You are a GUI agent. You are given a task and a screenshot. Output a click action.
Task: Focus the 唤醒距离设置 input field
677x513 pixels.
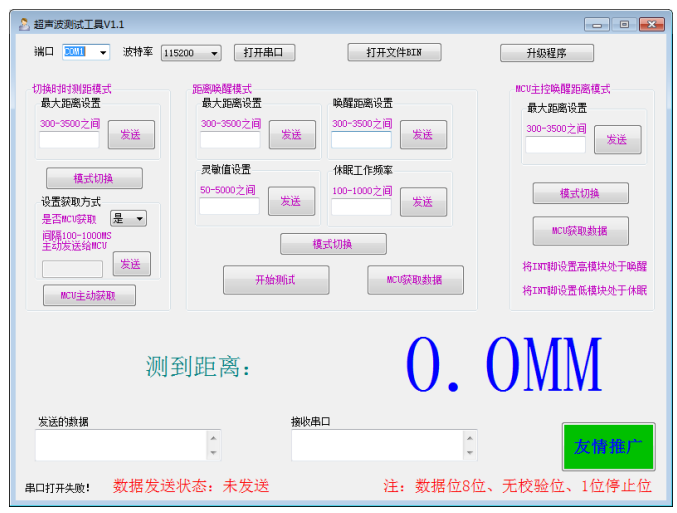[361, 140]
